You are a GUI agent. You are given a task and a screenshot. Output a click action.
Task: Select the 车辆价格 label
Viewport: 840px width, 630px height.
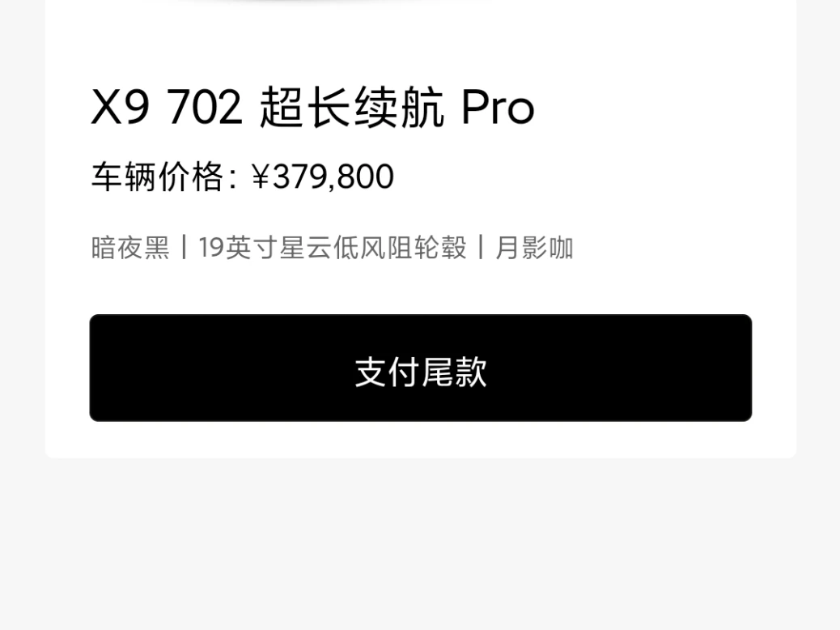coord(157,177)
